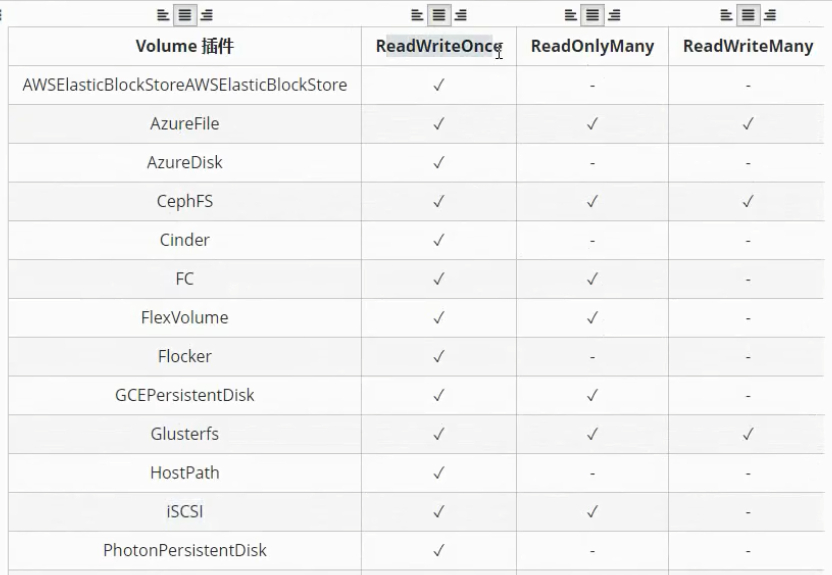This screenshot has height=575, width=832.
Task: Right-align the ReadWriteOnce column
Action: click(x=461, y=15)
